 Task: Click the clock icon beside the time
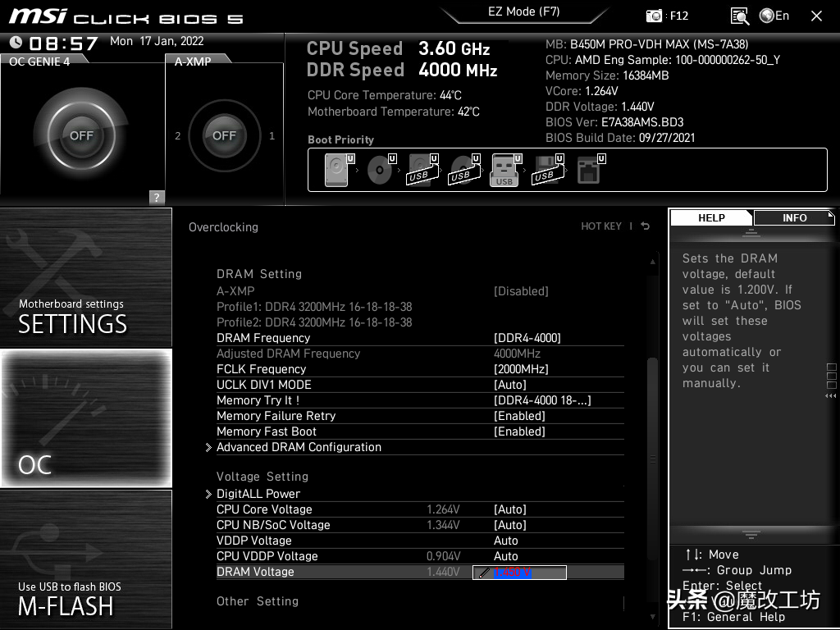pos(16,42)
